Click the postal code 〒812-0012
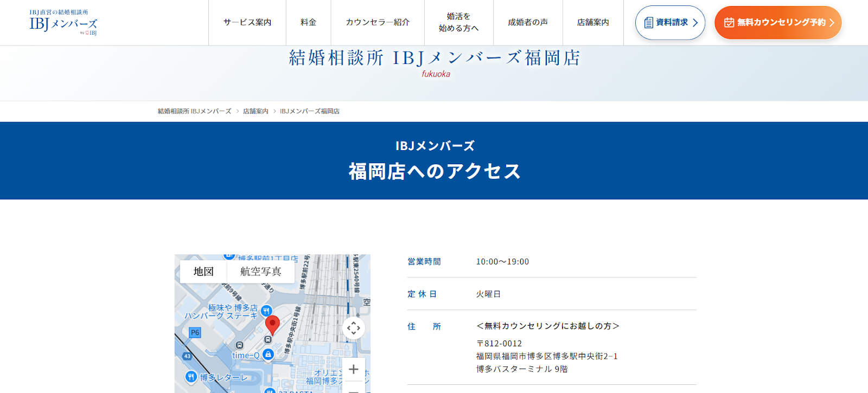 [x=499, y=344]
